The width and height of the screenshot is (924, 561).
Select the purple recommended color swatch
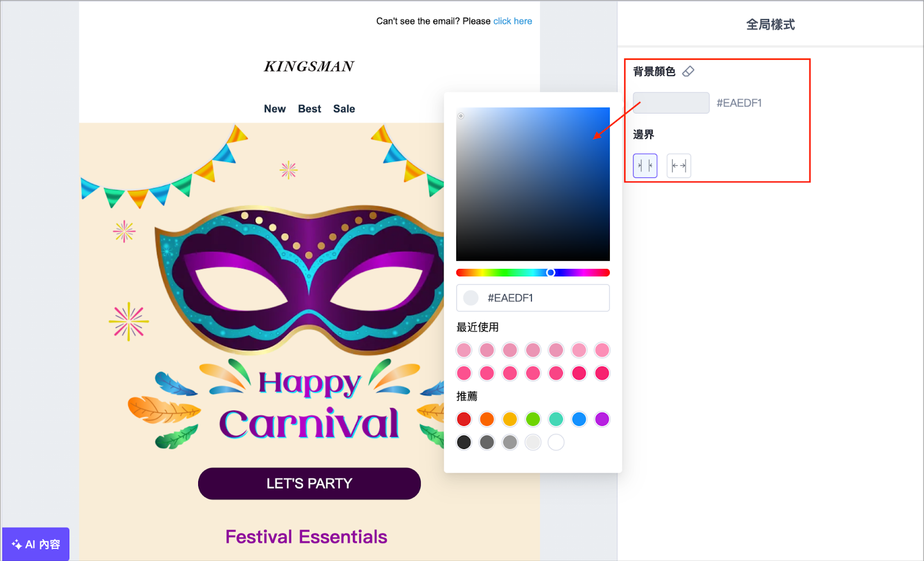(602, 419)
